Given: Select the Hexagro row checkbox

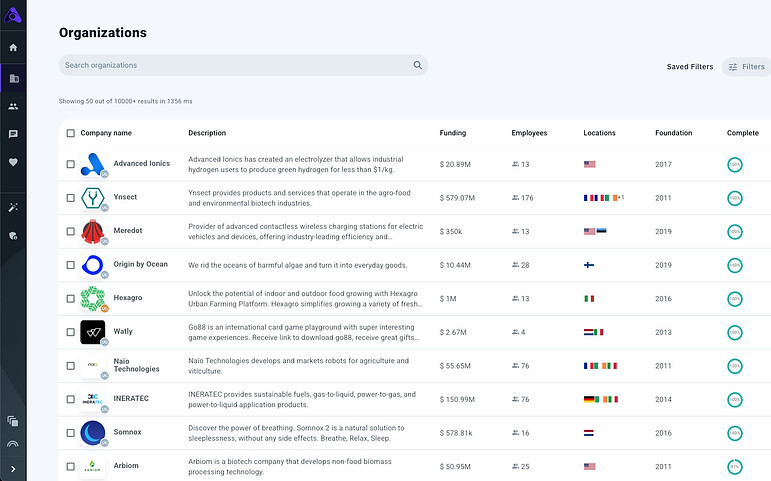Looking at the screenshot, I should 71,299.
